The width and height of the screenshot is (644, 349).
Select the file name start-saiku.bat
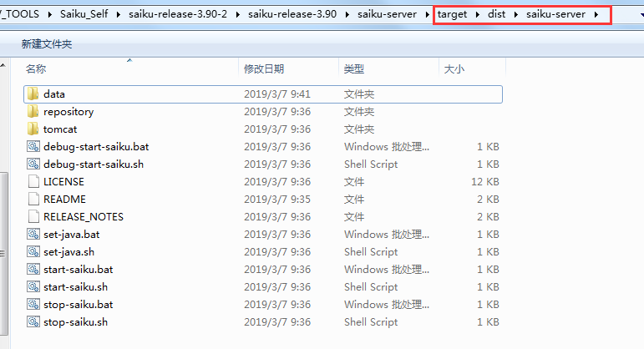pos(78,270)
